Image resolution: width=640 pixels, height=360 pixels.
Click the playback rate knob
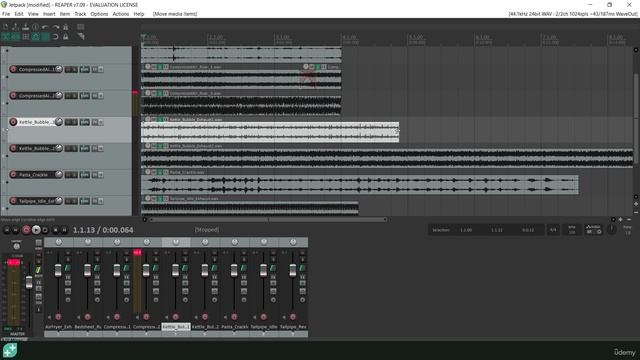611,230
